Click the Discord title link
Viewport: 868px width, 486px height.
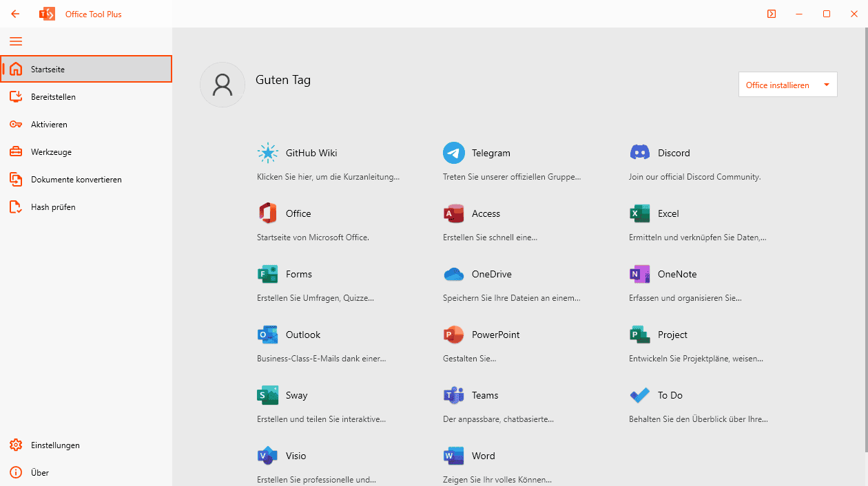coord(674,154)
